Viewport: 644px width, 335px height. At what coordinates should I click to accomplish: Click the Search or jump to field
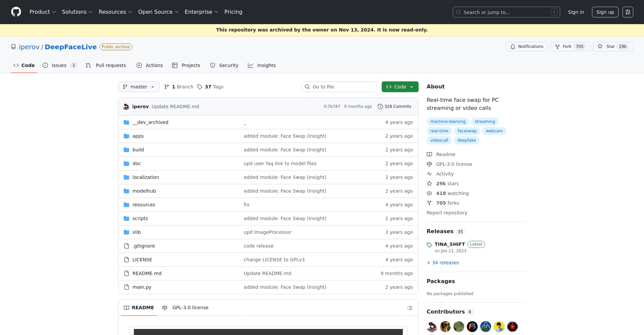pos(506,12)
